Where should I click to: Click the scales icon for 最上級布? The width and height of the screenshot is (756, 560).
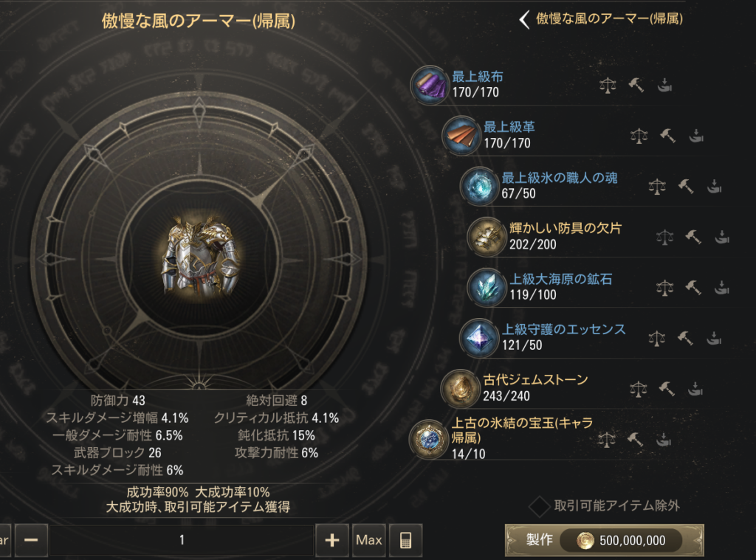(608, 86)
